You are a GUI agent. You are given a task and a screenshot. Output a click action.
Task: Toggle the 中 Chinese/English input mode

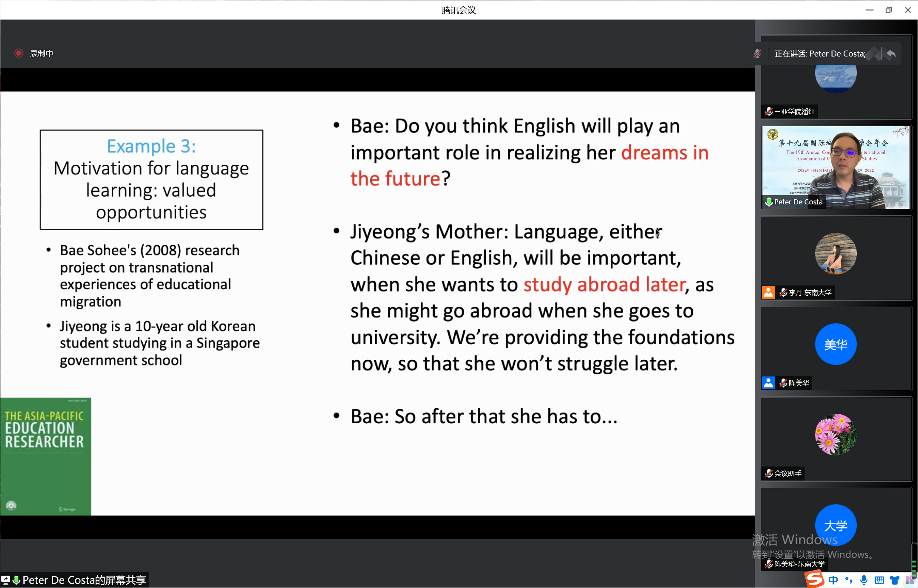pos(833,580)
